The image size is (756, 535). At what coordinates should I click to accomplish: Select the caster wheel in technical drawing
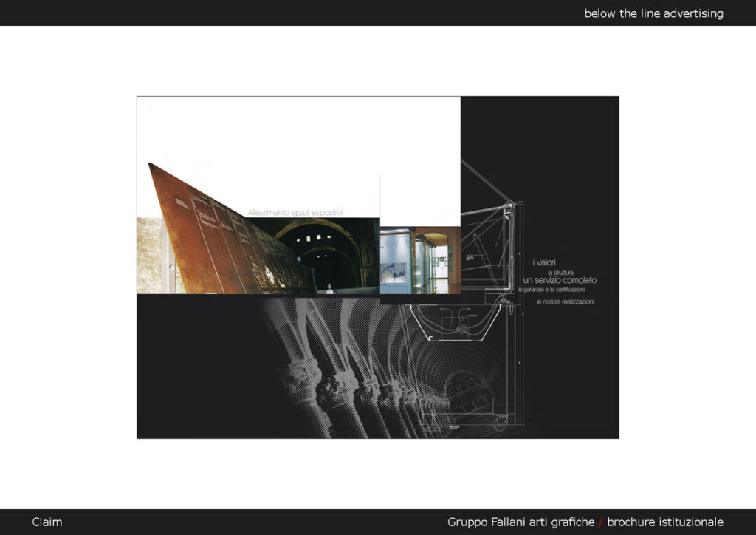[x=501, y=422]
